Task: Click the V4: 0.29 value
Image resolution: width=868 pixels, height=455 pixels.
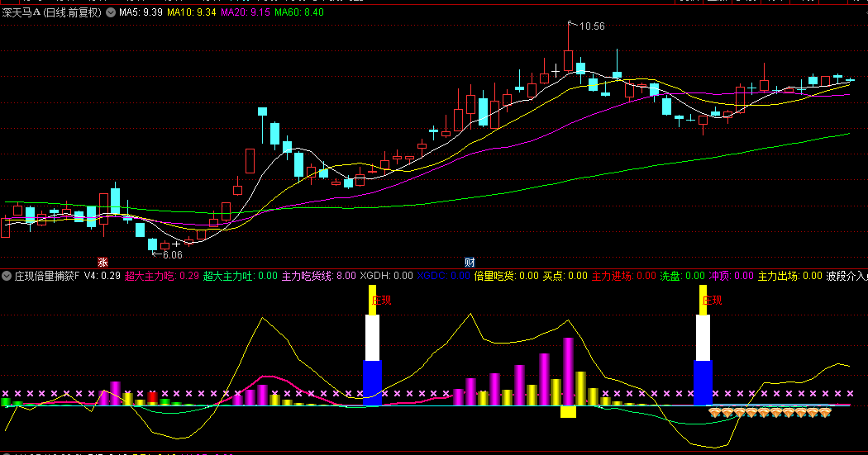Action: (x=103, y=276)
